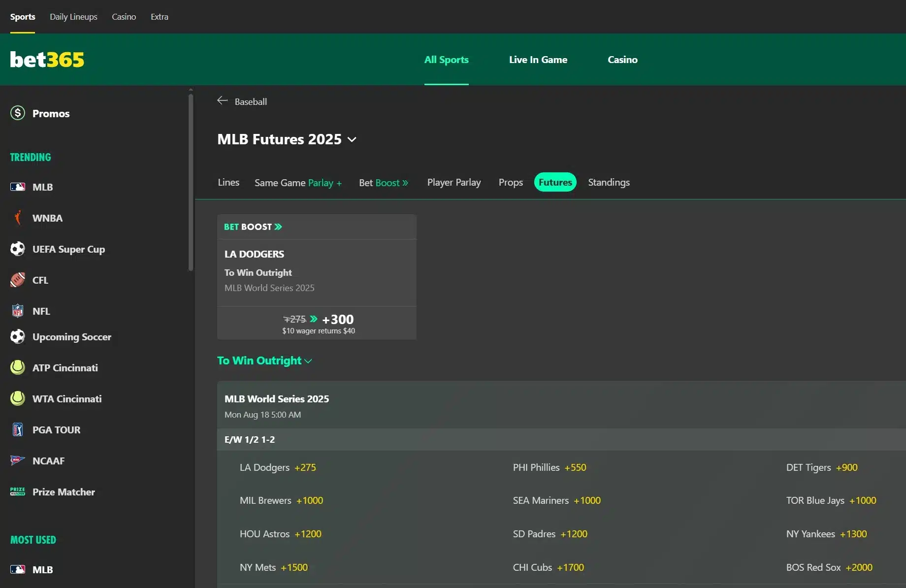Pick LA Dodgers +275 to win
The height and width of the screenshot is (588, 906).
(278, 467)
